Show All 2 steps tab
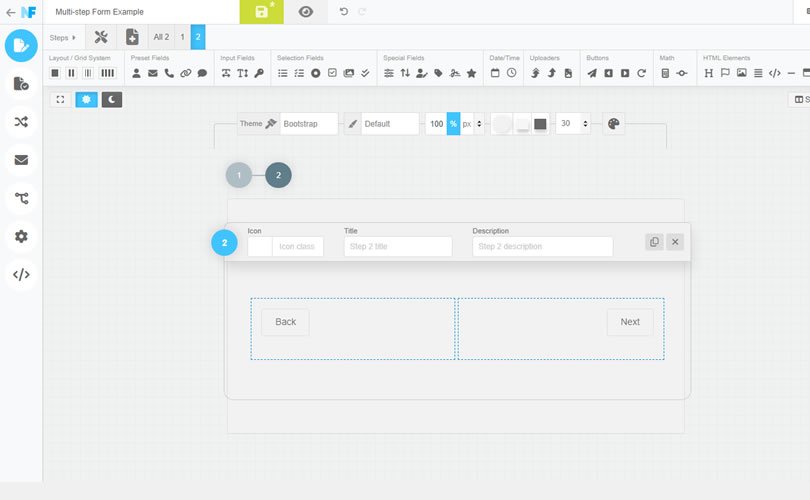Viewport: 810px width, 500px height. click(161, 37)
